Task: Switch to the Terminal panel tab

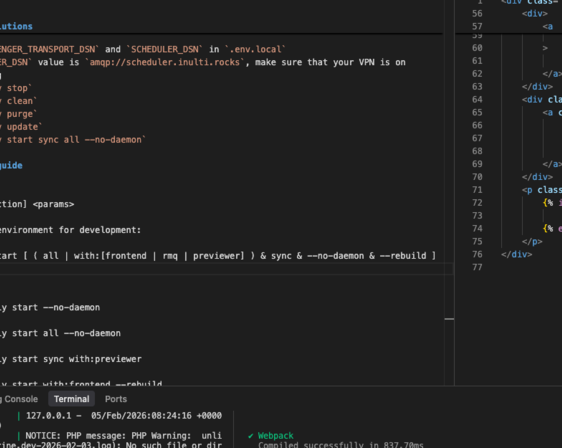Action: point(71,399)
